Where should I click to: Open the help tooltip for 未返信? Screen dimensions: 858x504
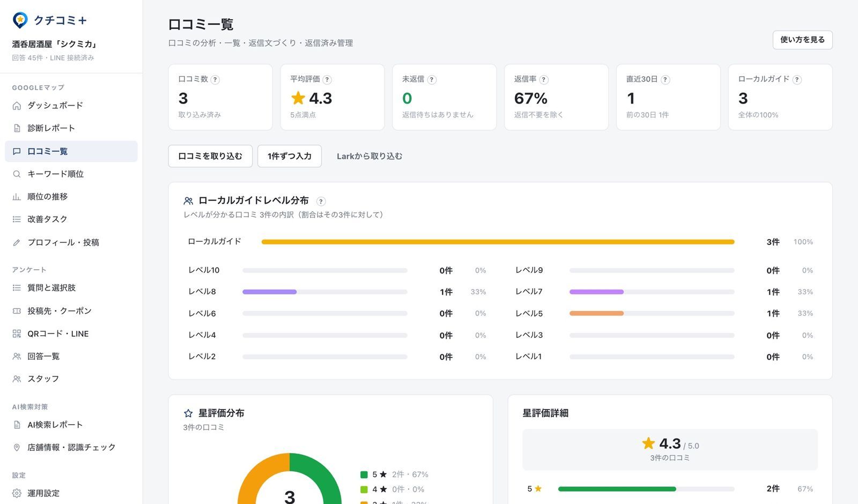(432, 79)
